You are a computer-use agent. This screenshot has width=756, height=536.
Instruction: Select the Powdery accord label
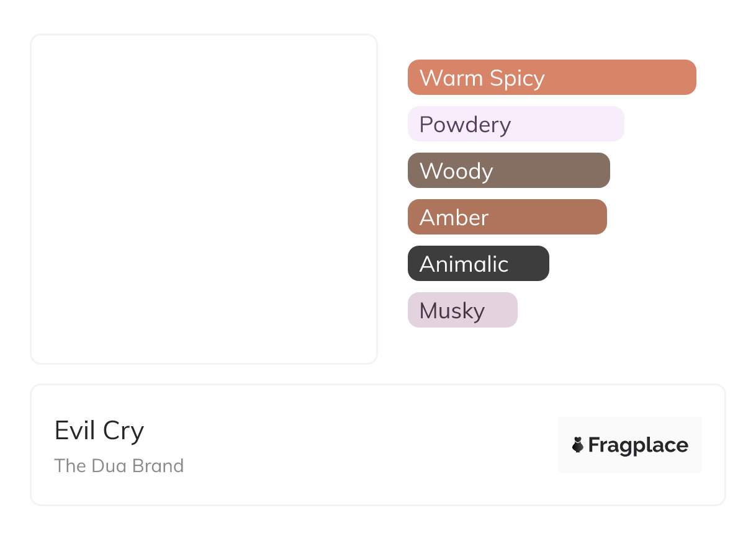(x=465, y=124)
